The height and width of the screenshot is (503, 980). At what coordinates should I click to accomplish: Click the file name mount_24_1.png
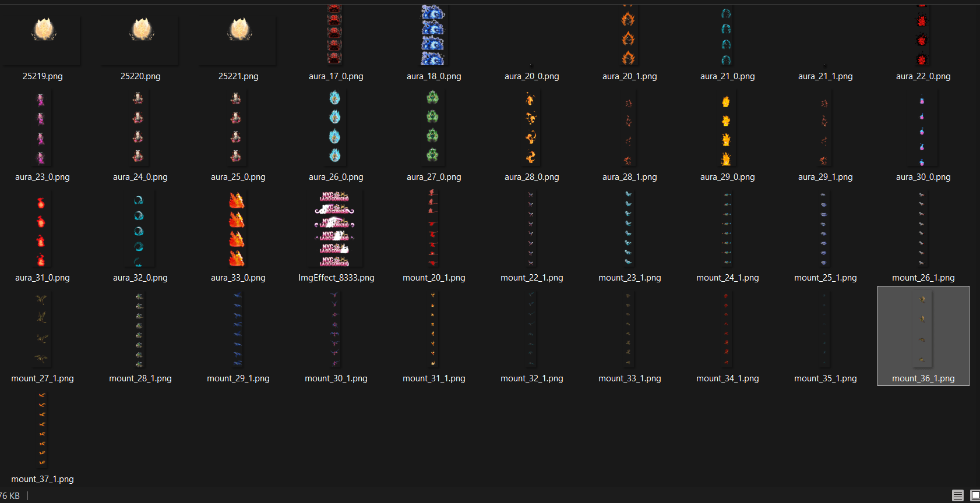[x=728, y=278]
